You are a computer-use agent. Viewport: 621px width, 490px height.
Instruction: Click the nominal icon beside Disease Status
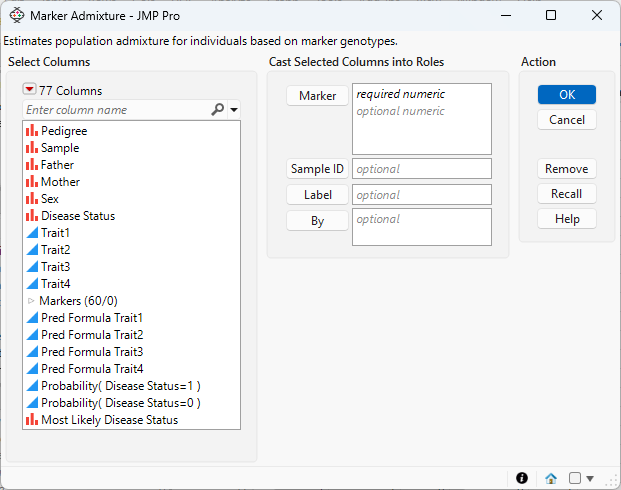pos(32,216)
